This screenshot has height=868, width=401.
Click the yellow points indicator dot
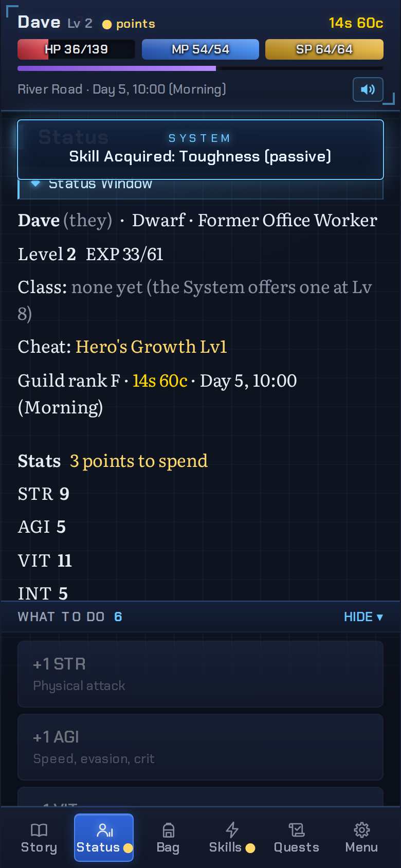(107, 24)
